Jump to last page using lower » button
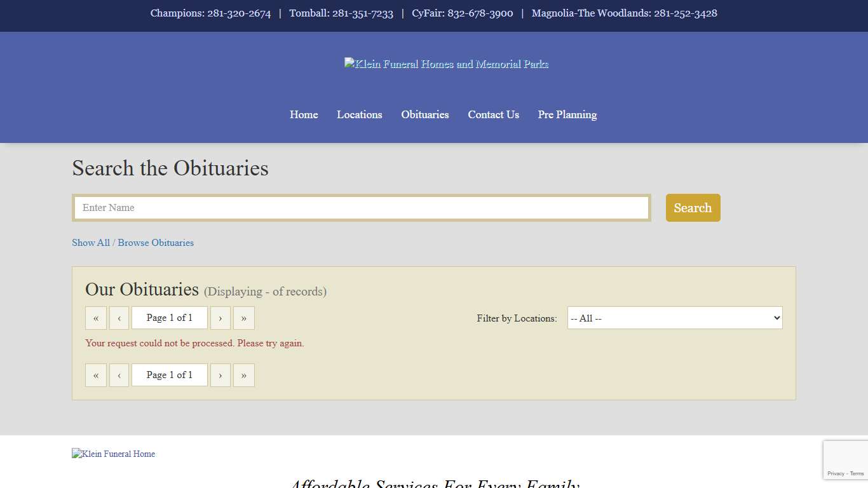 pyautogui.click(x=244, y=376)
